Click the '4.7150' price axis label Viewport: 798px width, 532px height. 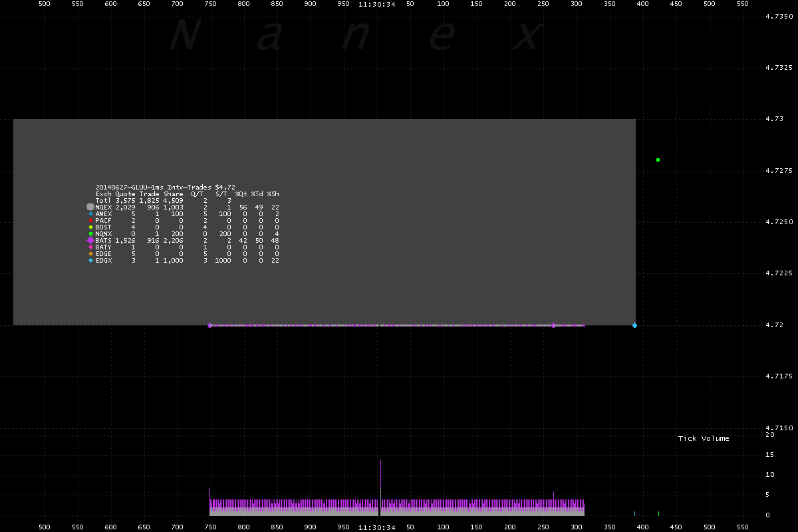coord(779,428)
